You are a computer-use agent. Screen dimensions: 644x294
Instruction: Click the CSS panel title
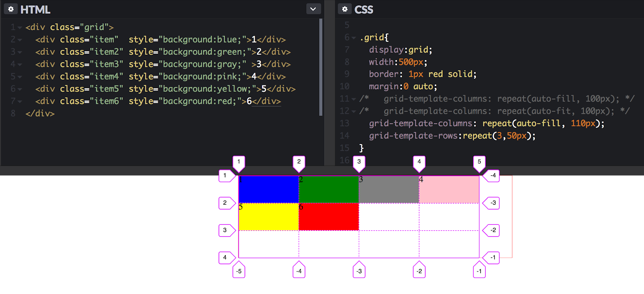[363, 9]
